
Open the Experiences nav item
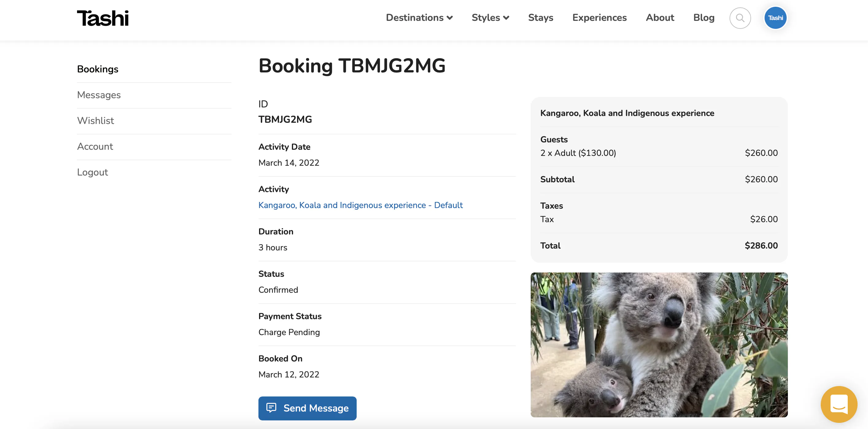pos(599,17)
